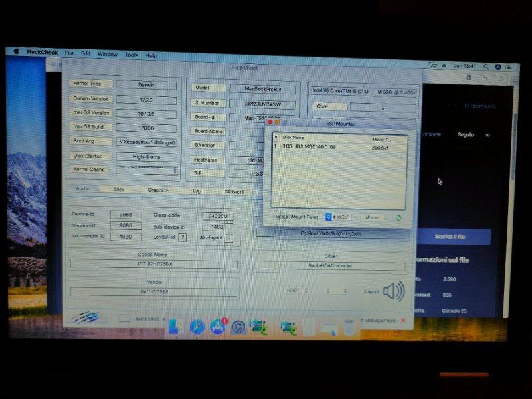Click the sub-device id field 1460

point(218,227)
